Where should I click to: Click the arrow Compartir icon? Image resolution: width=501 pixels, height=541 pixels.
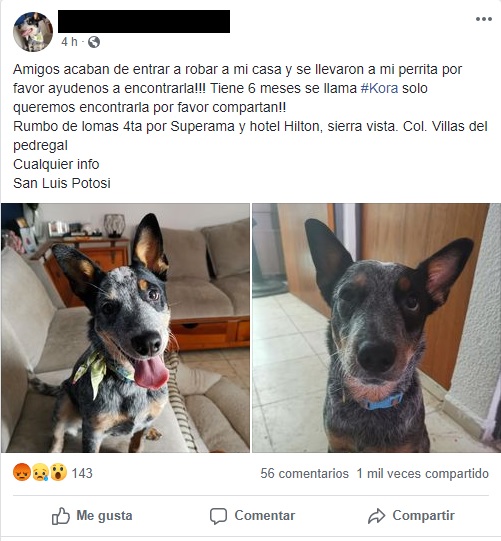(x=376, y=516)
